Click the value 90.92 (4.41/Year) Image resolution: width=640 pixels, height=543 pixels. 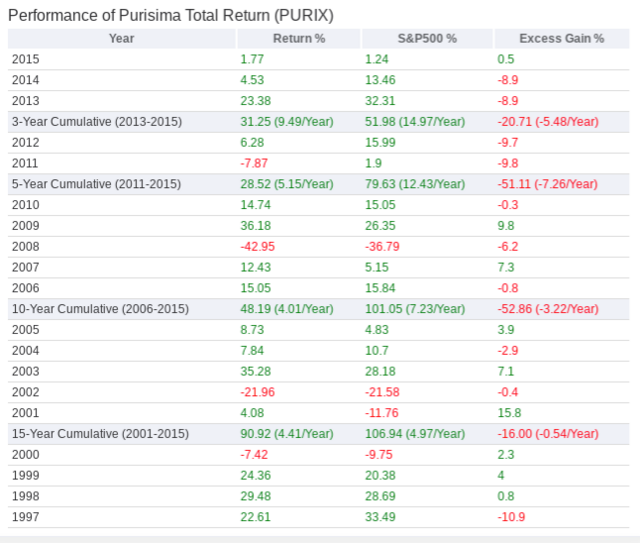pyautogui.click(x=287, y=434)
